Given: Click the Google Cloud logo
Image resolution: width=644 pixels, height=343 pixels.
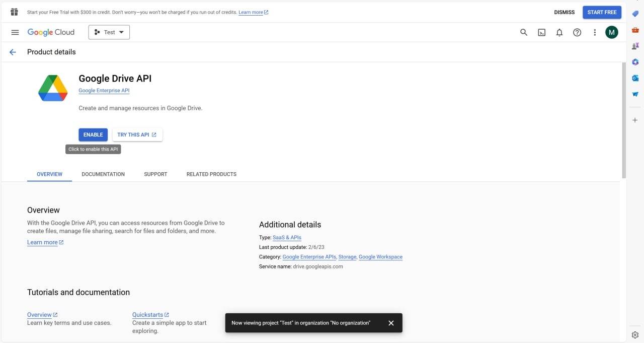Looking at the screenshot, I should coord(51,32).
